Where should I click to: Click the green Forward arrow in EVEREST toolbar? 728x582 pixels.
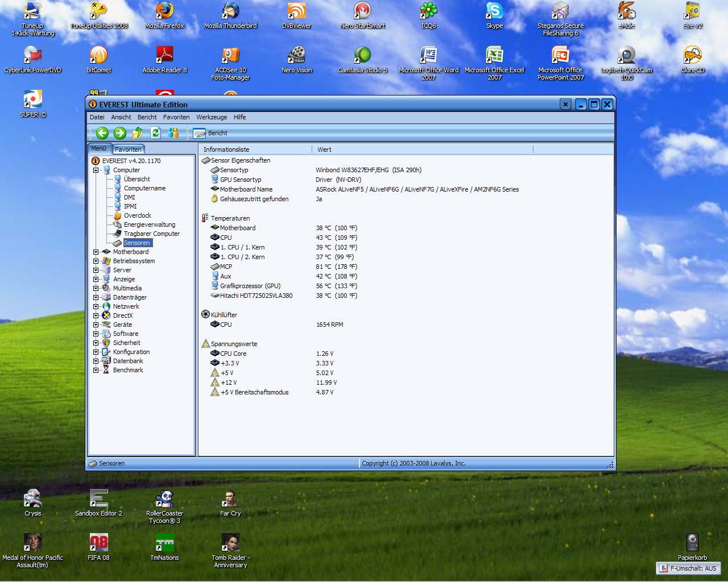tap(120, 133)
